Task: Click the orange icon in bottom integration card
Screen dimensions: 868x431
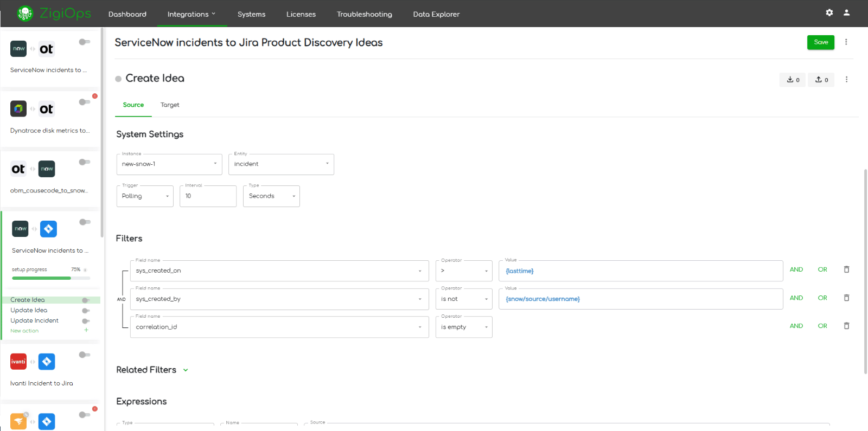Action: pos(18,421)
